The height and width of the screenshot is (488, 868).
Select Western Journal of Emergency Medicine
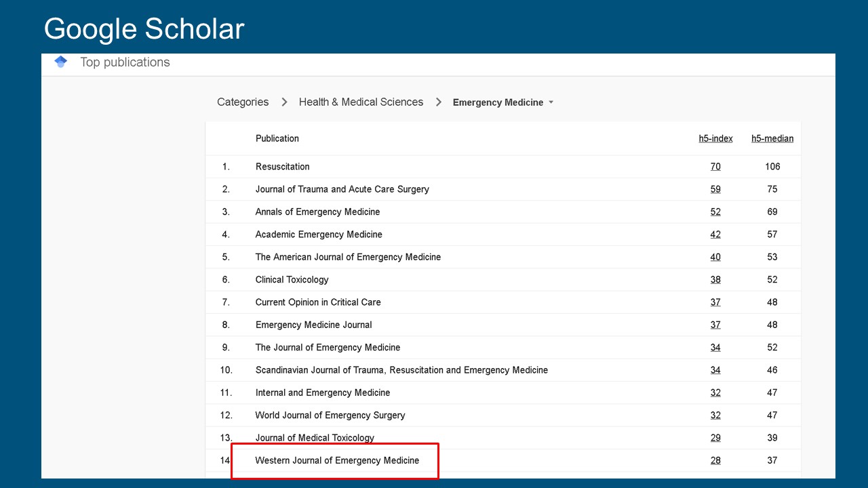pyautogui.click(x=337, y=460)
